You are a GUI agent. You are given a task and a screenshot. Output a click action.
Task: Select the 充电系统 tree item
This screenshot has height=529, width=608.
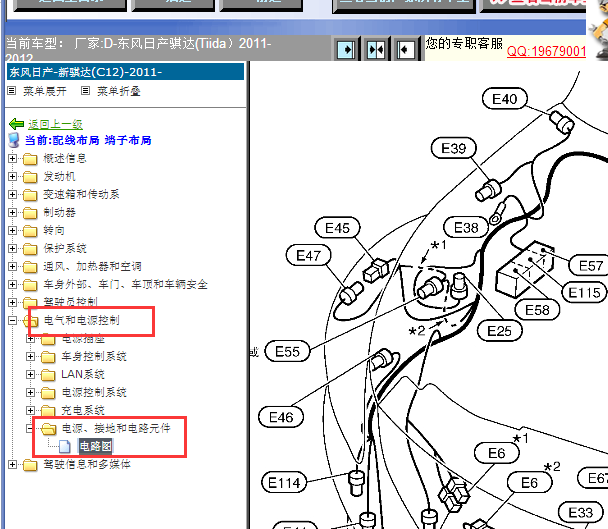pyautogui.click(x=83, y=410)
